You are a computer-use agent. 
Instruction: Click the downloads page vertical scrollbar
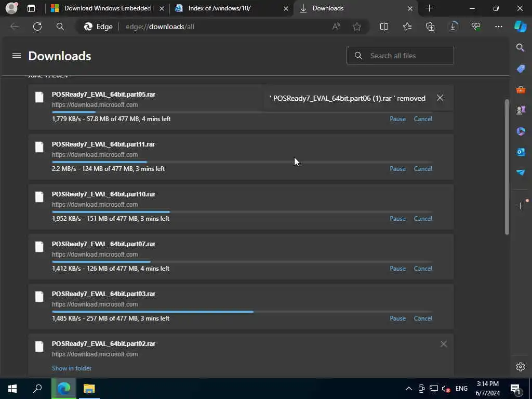tap(507, 167)
